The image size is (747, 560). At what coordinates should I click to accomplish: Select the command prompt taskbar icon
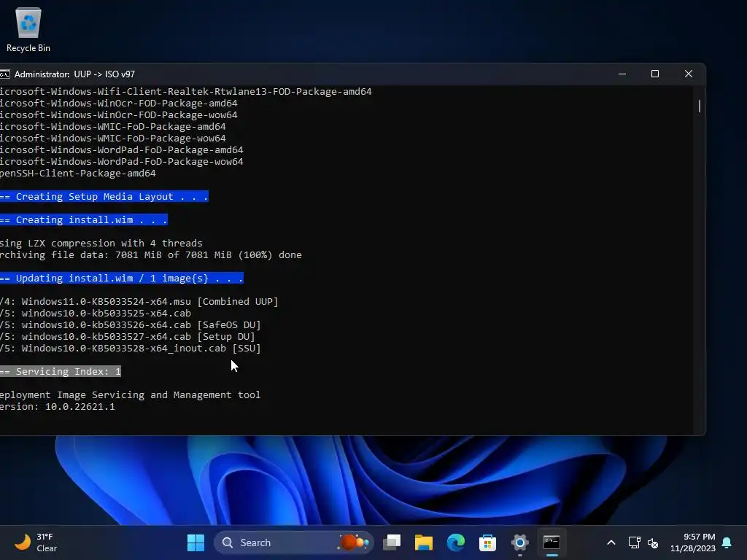click(x=551, y=542)
